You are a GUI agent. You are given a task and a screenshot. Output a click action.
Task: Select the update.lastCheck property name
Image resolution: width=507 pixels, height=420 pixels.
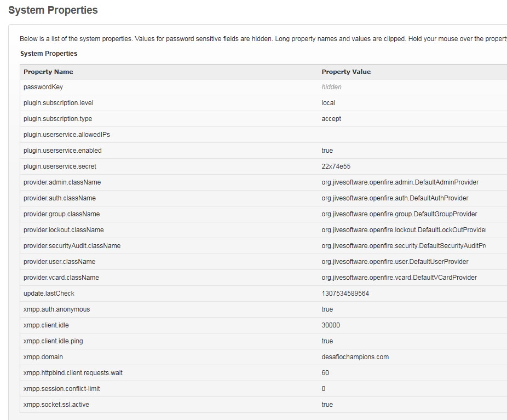(x=49, y=294)
